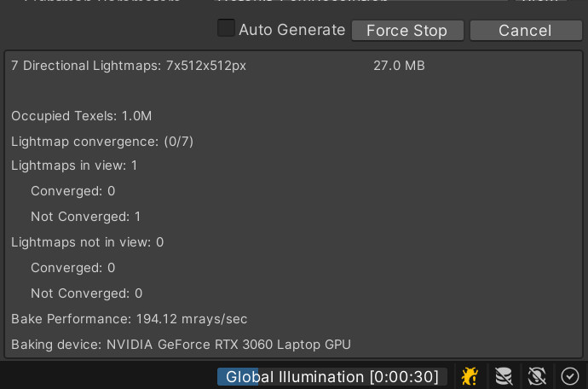Click the Lightmap convergence (0/7) line
Screen dimensions: 588x389
102,142
